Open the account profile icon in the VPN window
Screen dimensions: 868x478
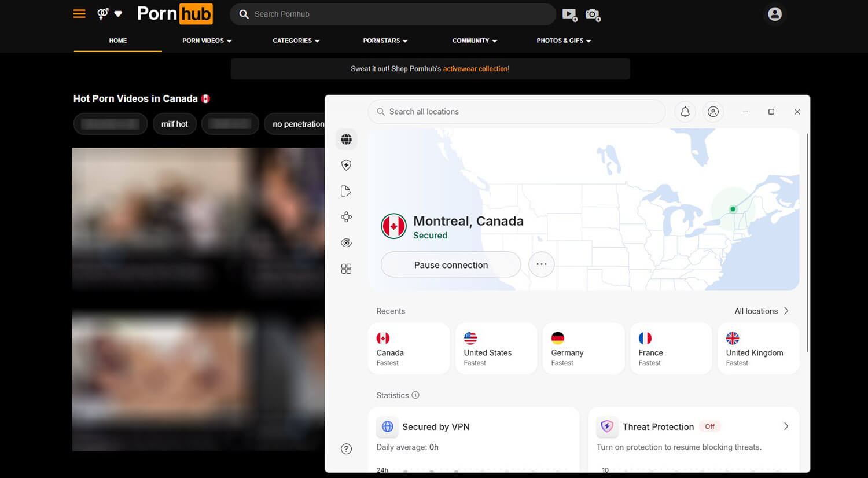pos(713,112)
